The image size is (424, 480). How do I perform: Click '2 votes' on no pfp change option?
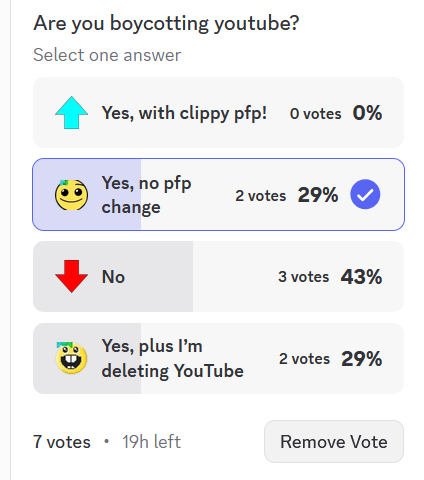click(x=261, y=195)
